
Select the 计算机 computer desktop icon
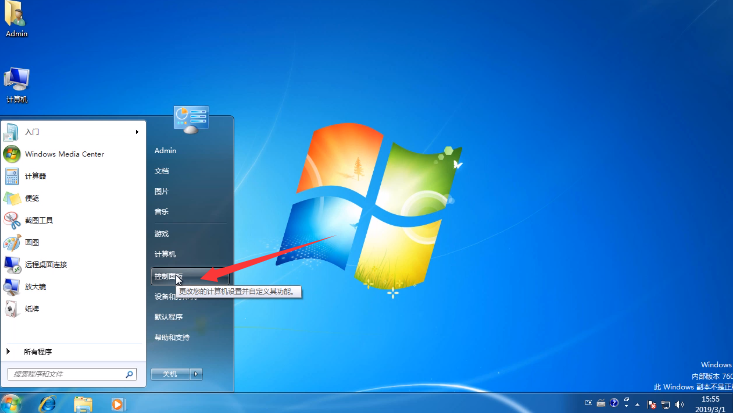tap(16, 85)
